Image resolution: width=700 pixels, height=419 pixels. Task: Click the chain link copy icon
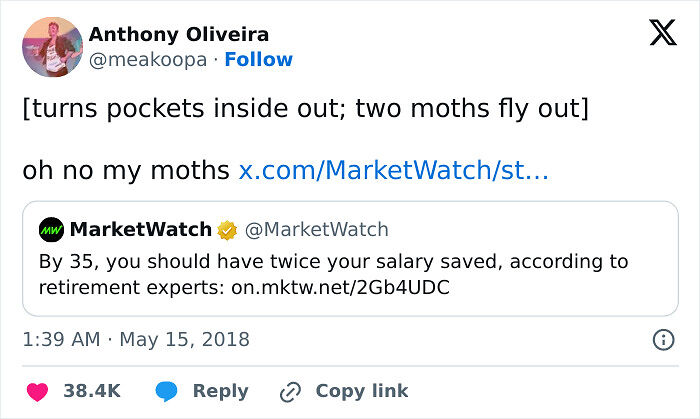(291, 391)
